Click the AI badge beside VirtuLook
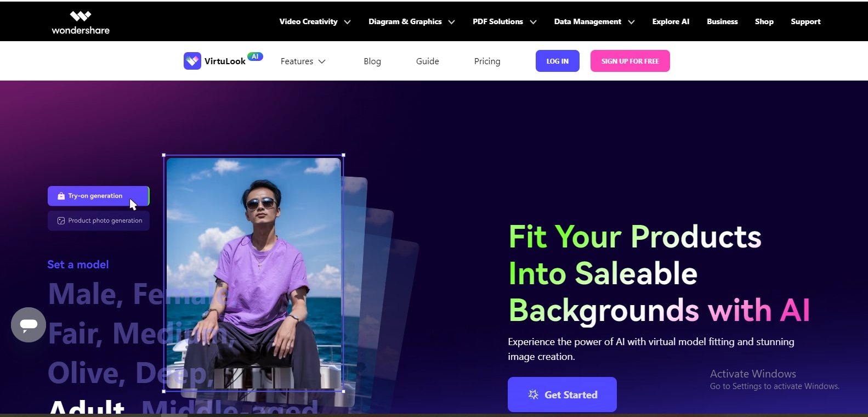 255,57
